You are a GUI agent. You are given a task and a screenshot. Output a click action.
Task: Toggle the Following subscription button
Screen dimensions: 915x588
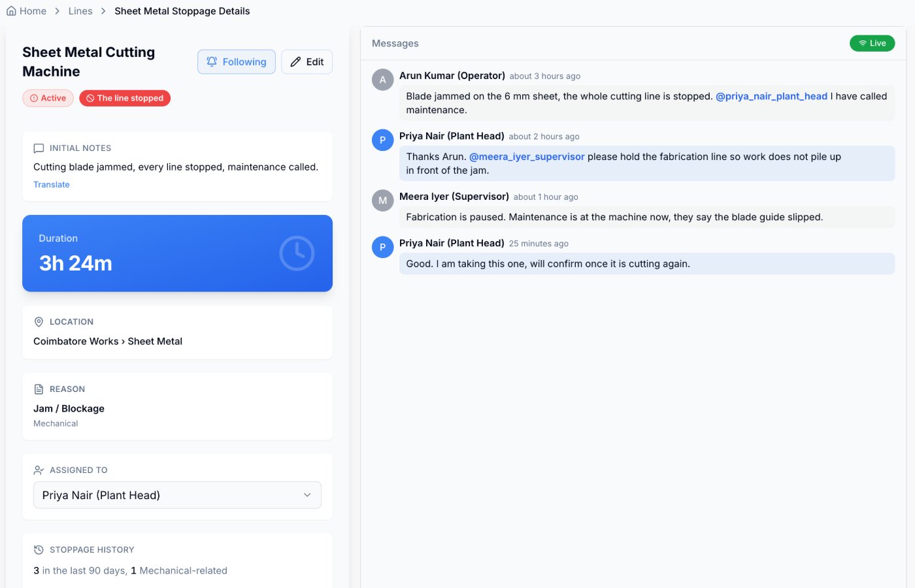[x=237, y=61]
